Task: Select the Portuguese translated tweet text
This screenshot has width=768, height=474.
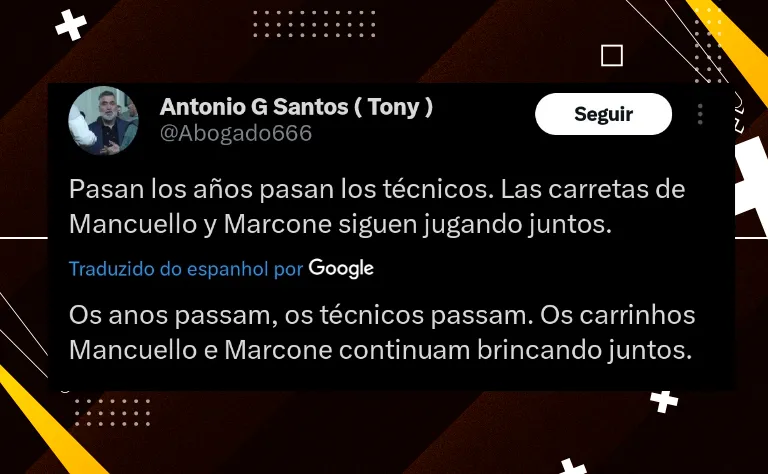Action: pos(382,332)
